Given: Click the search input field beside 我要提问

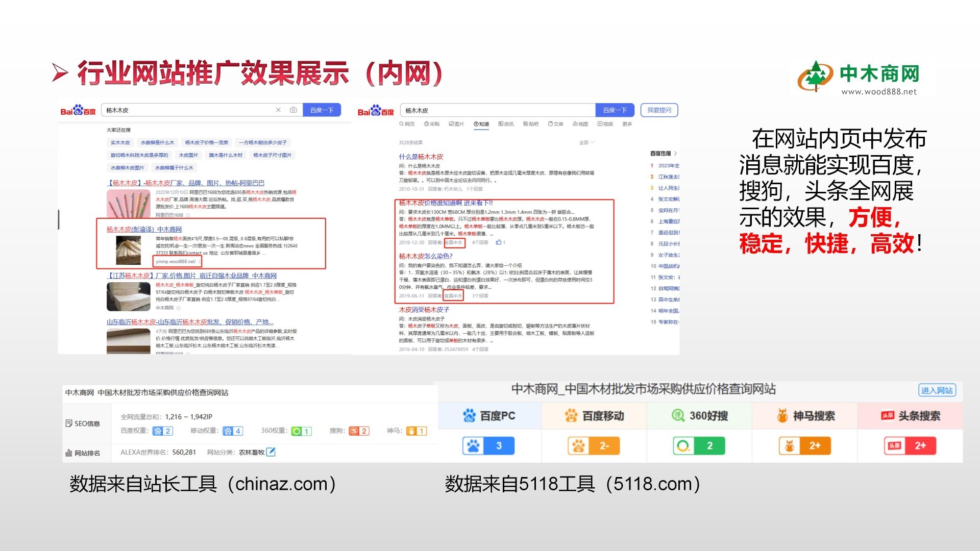Looking at the screenshot, I should [498, 110].
